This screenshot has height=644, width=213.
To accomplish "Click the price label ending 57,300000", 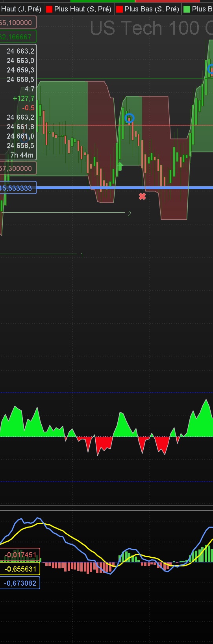I will pos(18,168).
